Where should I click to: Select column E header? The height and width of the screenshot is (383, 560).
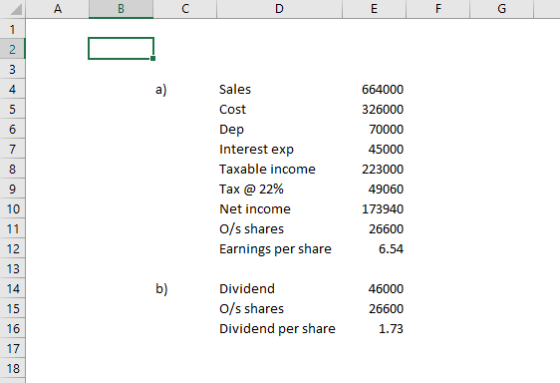[x=374, y=9]
